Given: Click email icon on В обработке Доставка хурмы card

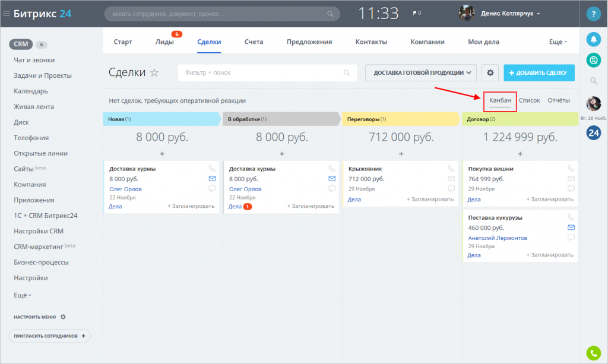Looking at the screenshot, I should click(332, 178).
